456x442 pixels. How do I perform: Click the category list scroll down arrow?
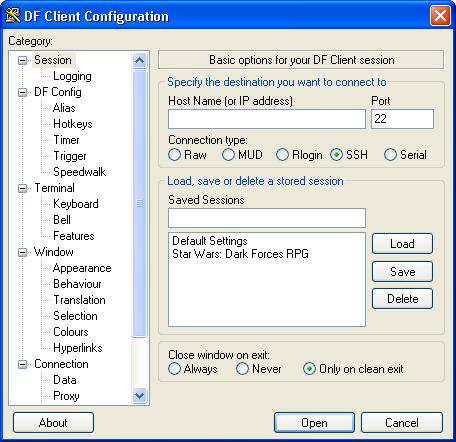click(139, 396)
